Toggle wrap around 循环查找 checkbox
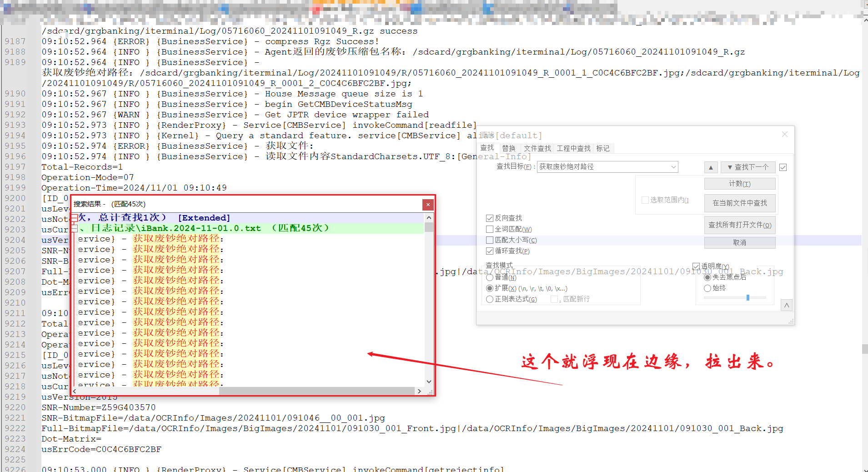This screenshot has height=472, width=868. point(490,251)
